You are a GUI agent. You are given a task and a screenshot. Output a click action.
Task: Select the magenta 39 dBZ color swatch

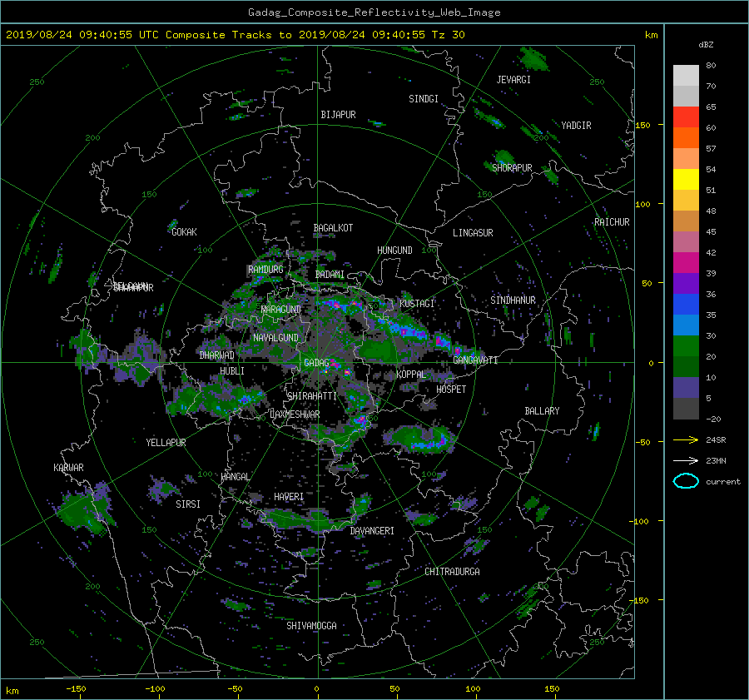click(686, 262)
